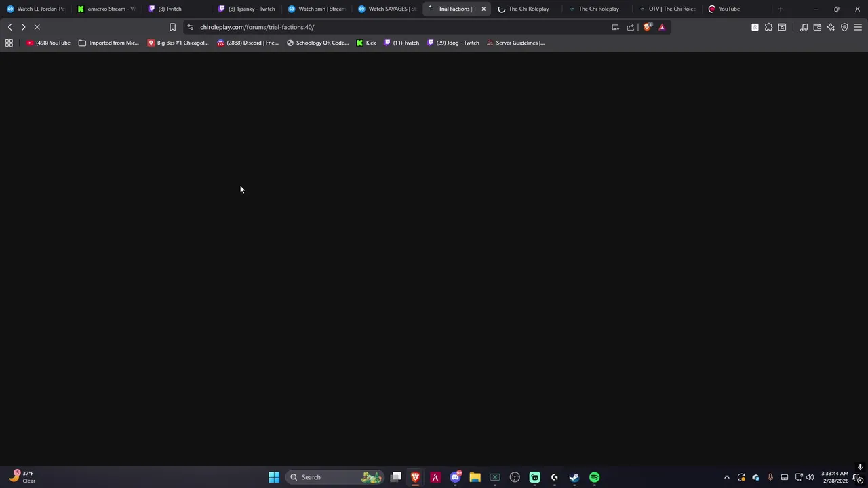The image size is (868, 488).
Task: Open the (11) Twitch bookmark
Action: [401, 43]
